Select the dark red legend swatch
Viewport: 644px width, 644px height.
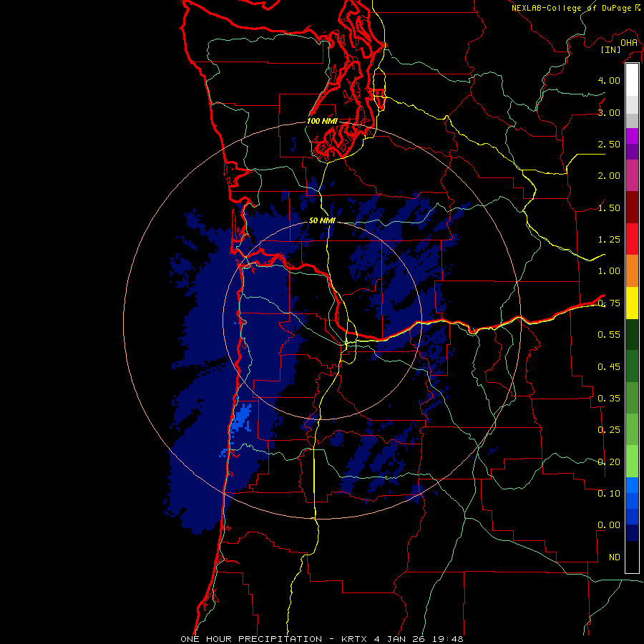(x=632, y=208)
